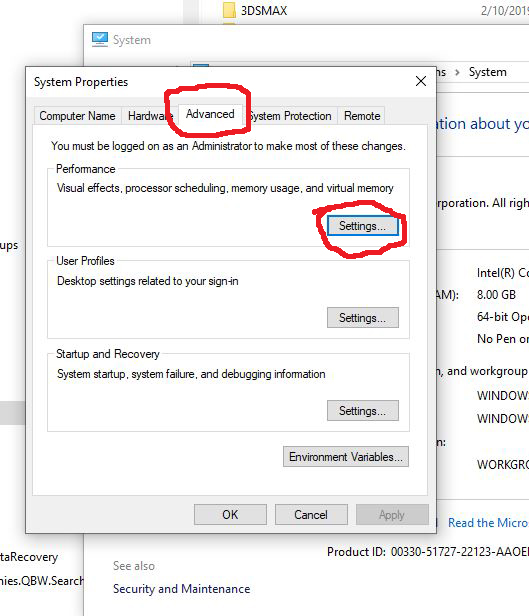
Task: Click the 8.00 GB RAM value
Action: 496,295
